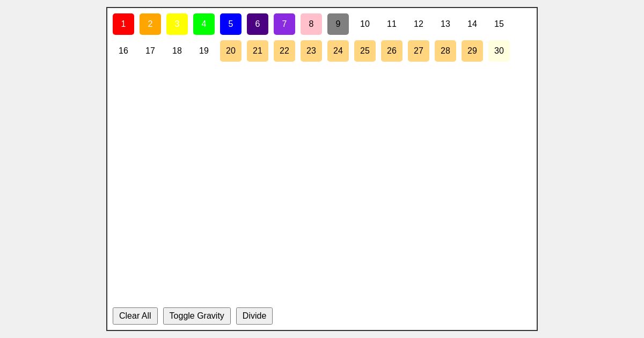
Task: Click the green block numbered 4
Action: 204,24
